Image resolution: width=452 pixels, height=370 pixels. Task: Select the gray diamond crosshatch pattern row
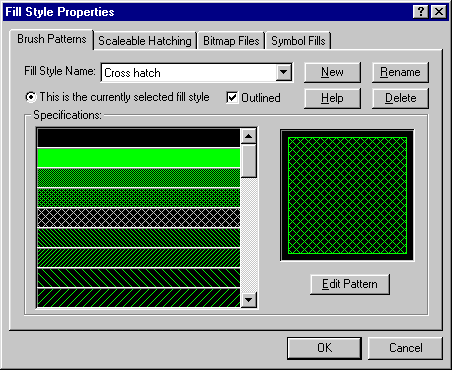tap(139, 218)
